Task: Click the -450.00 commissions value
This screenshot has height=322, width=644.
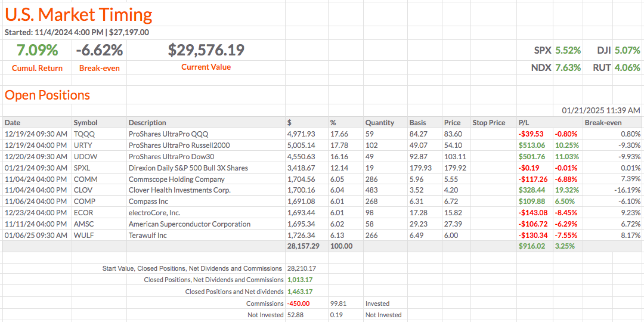Action: pos(299,304)
